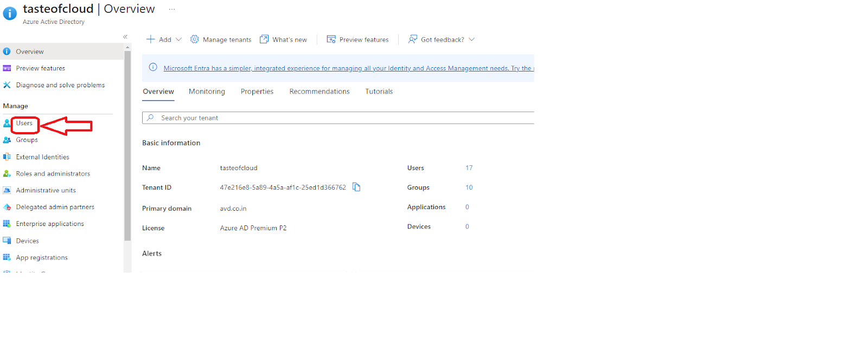Click the Manage tenants gear icon
Image resolution: width=868 pixels, height=337 pixels.
(194, 39)
